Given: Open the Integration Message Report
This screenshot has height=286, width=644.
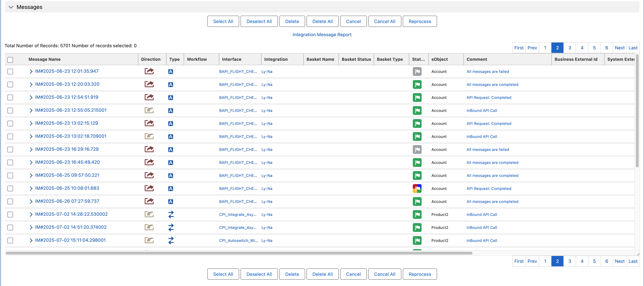Looking at the screenshot, I should (322, 34).
